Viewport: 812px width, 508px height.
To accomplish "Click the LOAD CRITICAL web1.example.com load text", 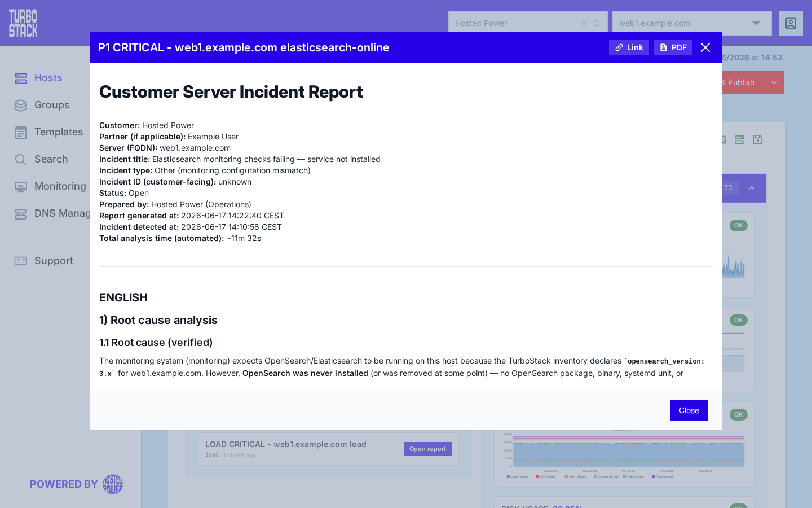I will 286,444.
